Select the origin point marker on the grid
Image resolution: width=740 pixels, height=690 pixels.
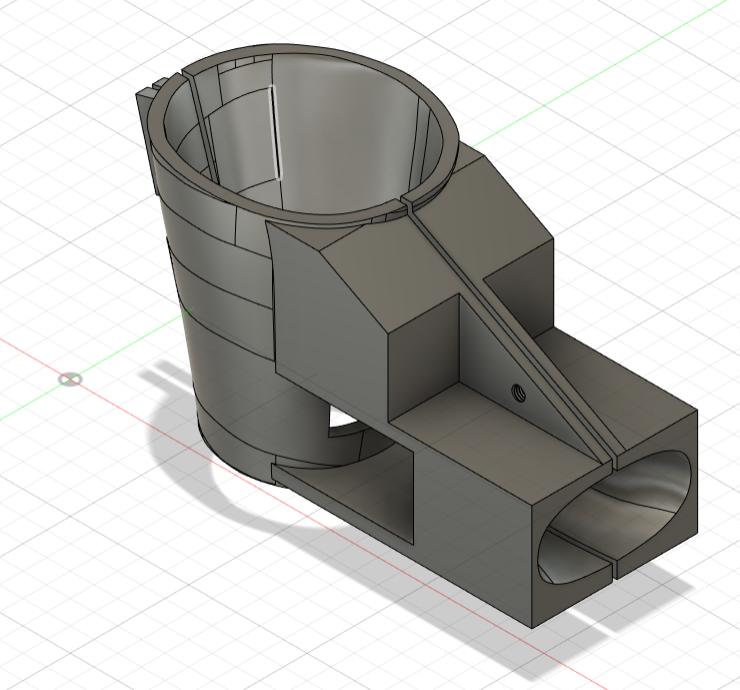(70, 379)
